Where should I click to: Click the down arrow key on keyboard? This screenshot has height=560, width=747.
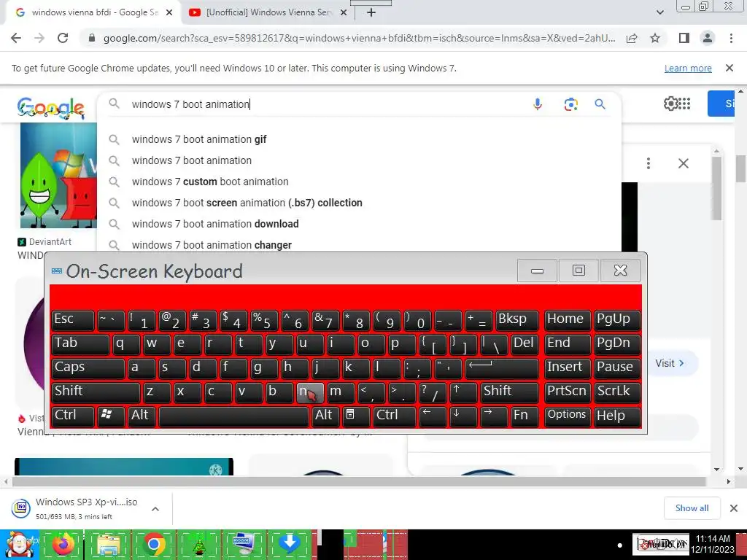(462, 415)
